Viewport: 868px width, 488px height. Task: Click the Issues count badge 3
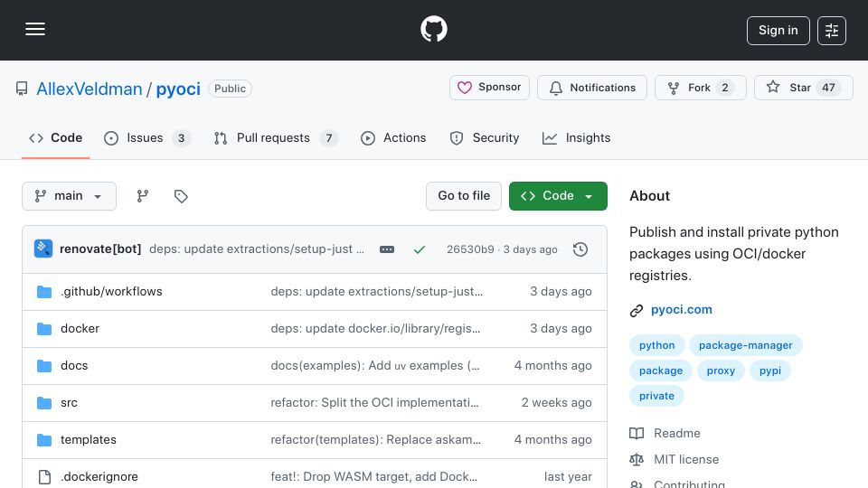click(x=181, y=137)
